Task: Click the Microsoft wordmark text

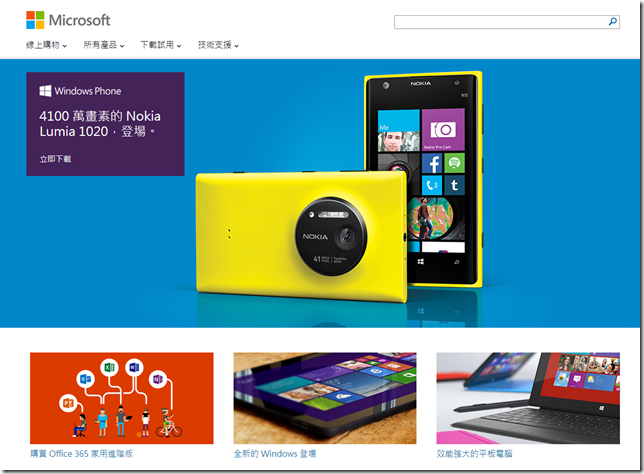Action: pos(79,20)
